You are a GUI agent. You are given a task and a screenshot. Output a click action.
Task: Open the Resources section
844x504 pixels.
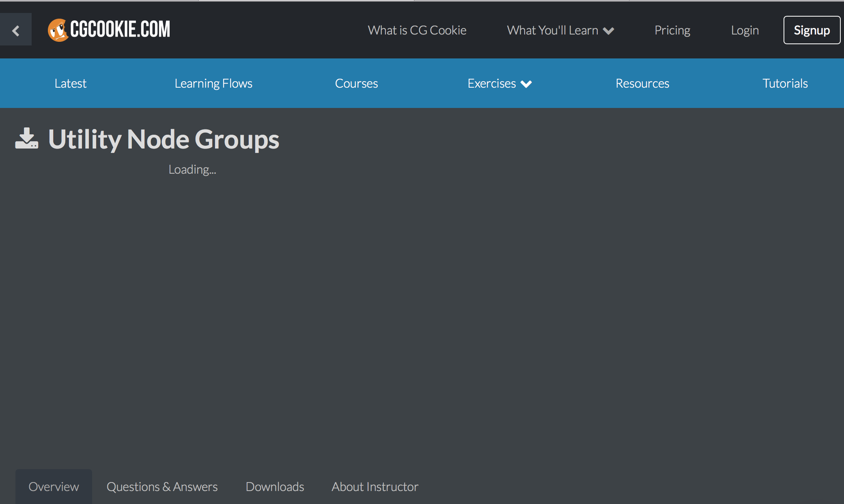click(642, 84)
